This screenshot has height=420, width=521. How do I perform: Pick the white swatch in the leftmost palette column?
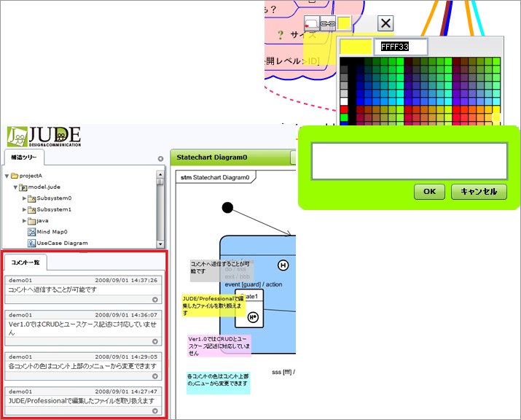click(344, 101)
